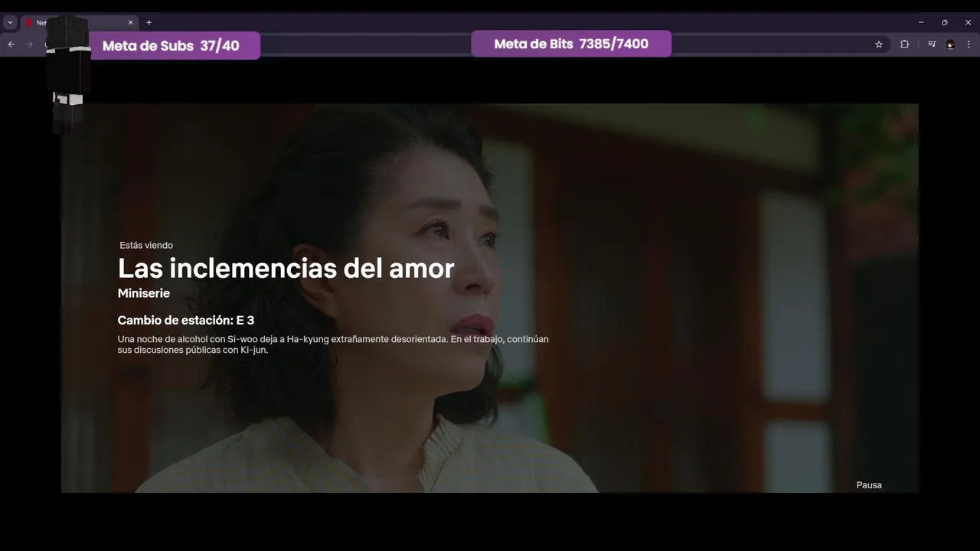980x551 pixels.
Task: Click the title Las inclemencias del amor
Action: tap(286, 268)
